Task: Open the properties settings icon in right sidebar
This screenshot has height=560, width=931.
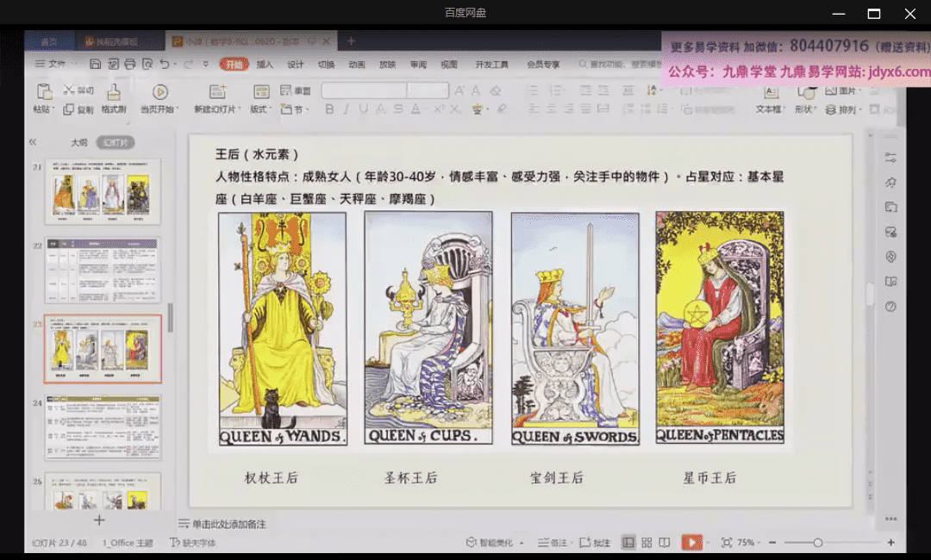Action: 890,158
